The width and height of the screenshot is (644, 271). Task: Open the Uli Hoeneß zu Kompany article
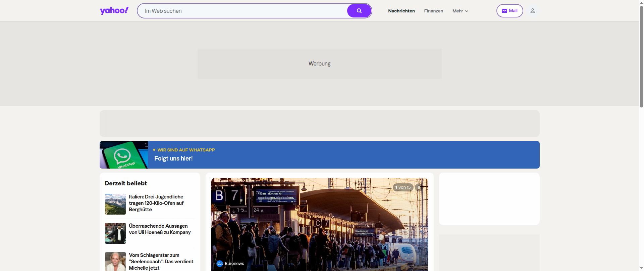pyautogui.click(x=160, y=229)
